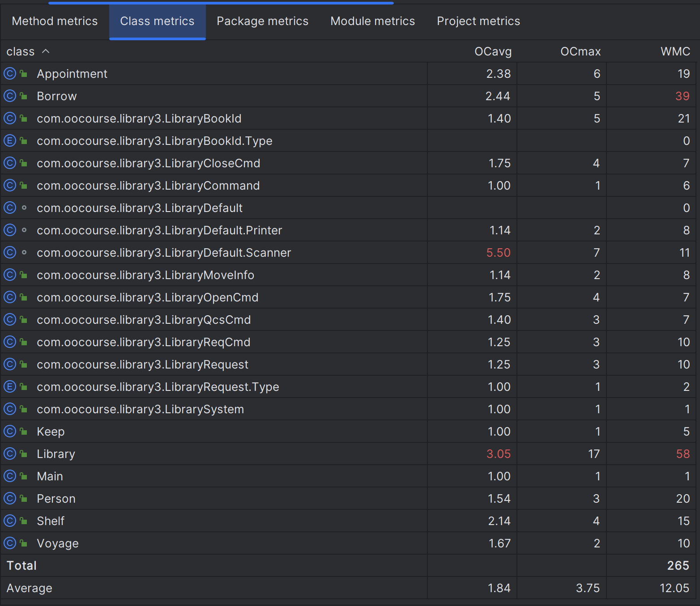Click the OCavg value 2.38 for Appointment

[499, 74]
